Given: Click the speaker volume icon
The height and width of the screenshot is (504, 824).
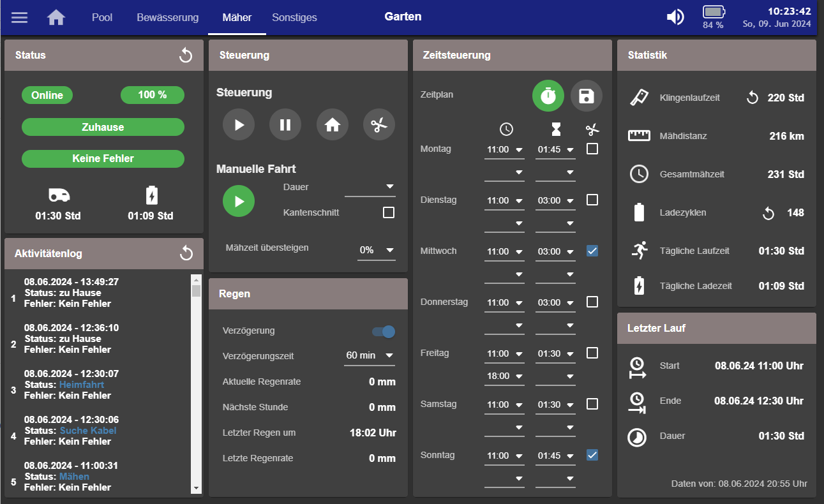Looking at the screenshot, I should [x=675, y=17].
